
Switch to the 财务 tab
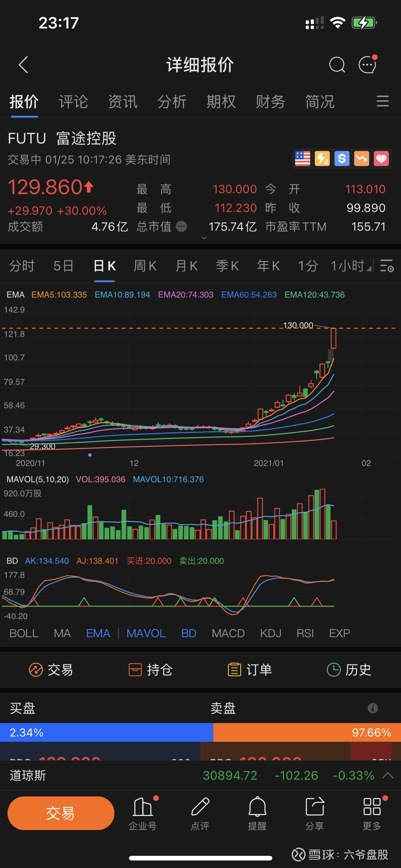(x=270, y=102)
